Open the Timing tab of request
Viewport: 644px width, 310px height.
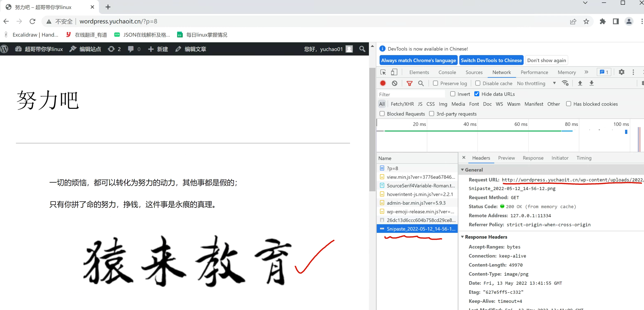click(584, 158)
